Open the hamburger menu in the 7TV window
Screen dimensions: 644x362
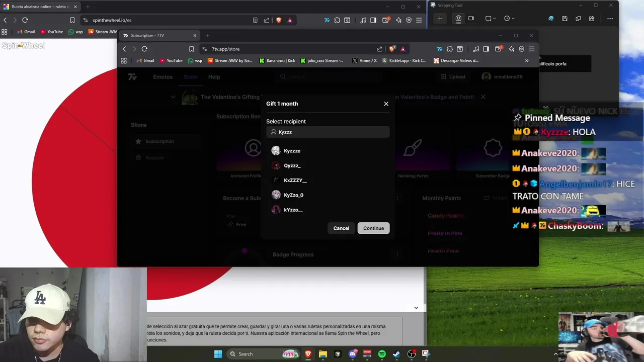531,49
